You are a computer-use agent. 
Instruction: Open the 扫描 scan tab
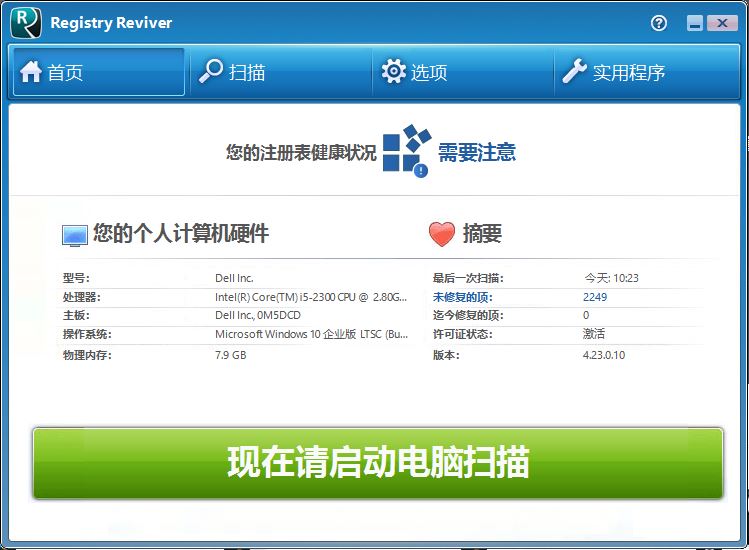tap(281, 72)
